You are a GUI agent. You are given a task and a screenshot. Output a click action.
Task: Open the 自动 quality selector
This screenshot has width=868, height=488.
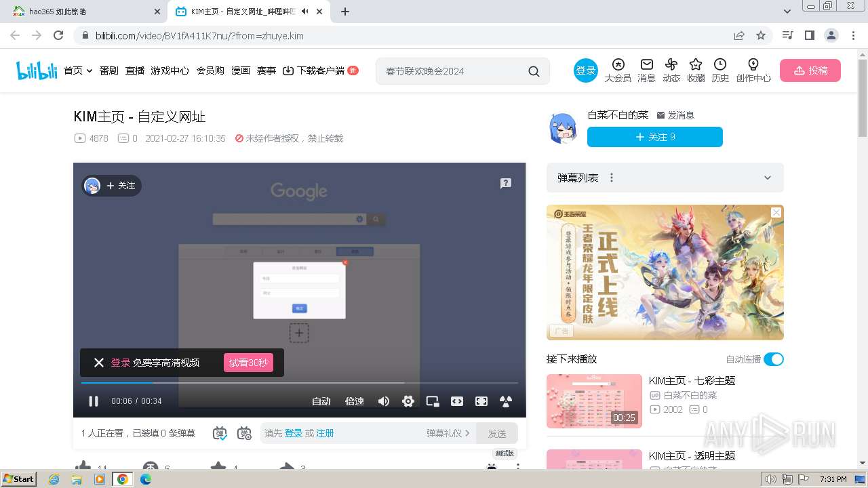[321, 401]
